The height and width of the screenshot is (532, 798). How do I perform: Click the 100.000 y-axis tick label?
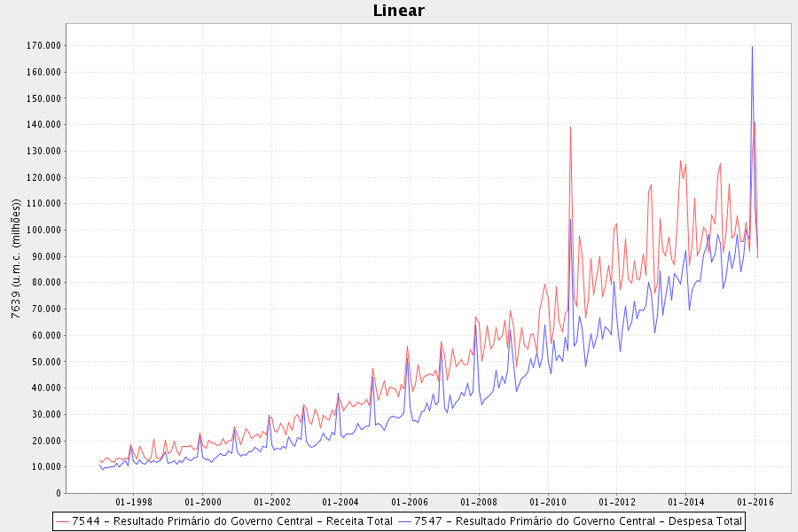click(43, 231)
